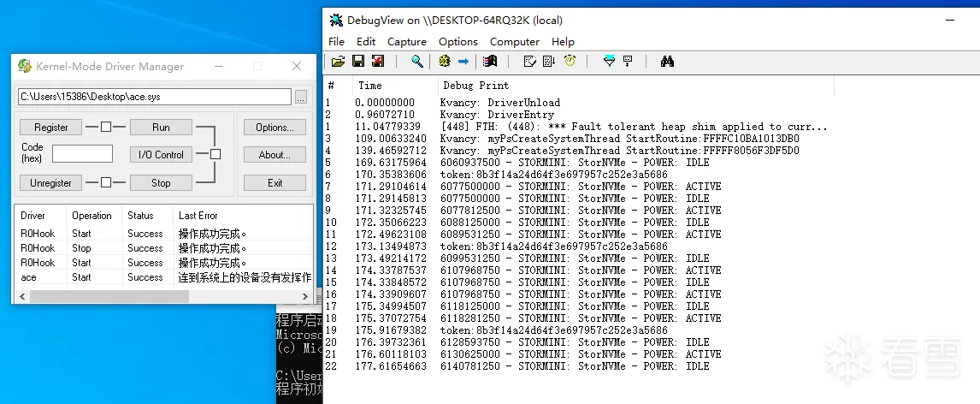Click the Debug Print column header
Viewport: 980px width, 404px height.
[635, 85]
